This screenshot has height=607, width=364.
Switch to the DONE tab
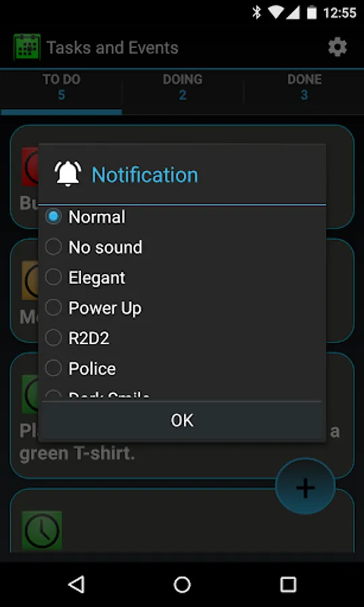(305, 87)
